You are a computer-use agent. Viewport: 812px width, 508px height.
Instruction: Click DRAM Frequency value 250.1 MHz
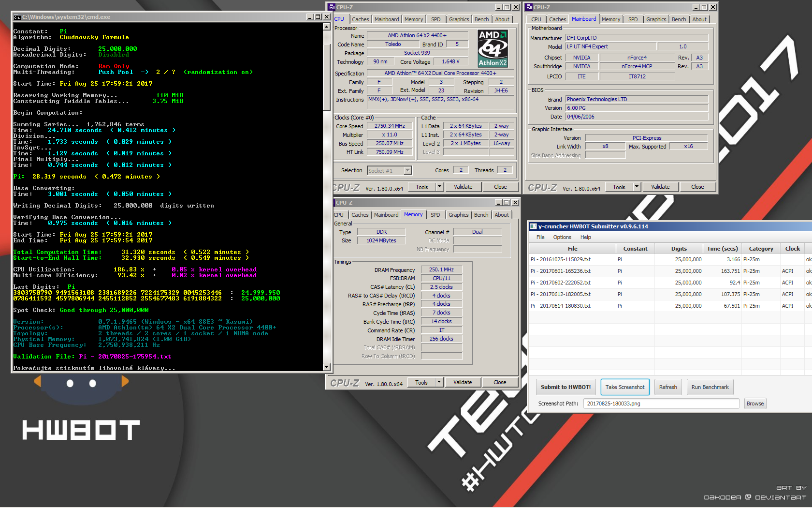tap(441, 269)
